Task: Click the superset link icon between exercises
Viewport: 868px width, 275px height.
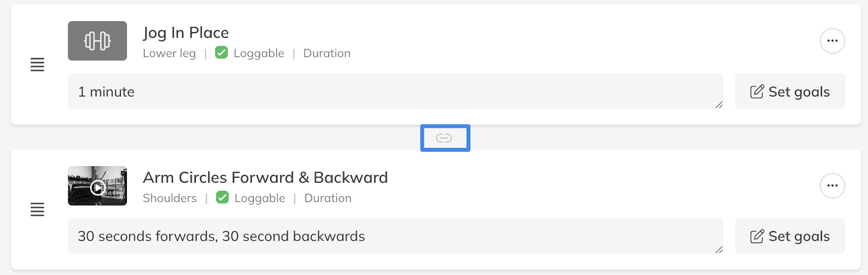Action: point(444,138)
